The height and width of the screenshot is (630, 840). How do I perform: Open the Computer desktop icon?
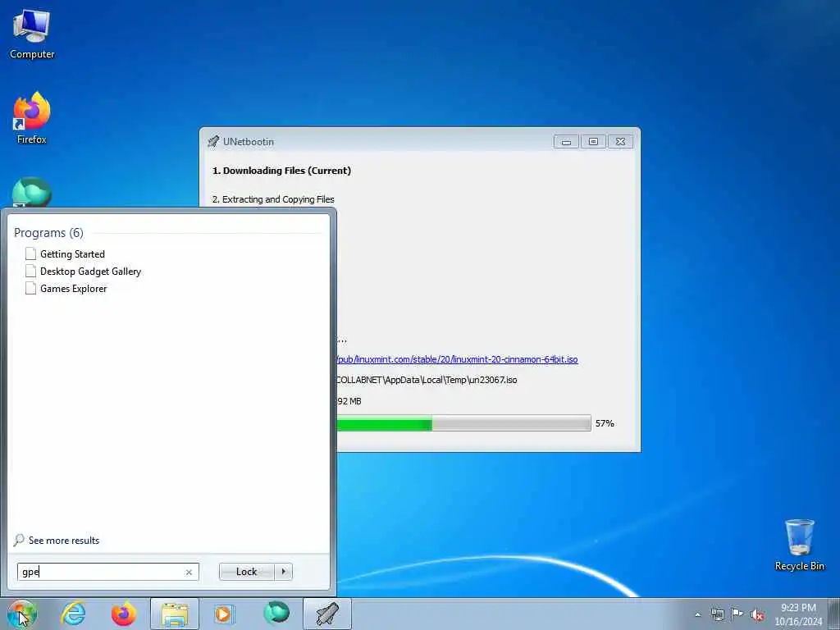32,34
